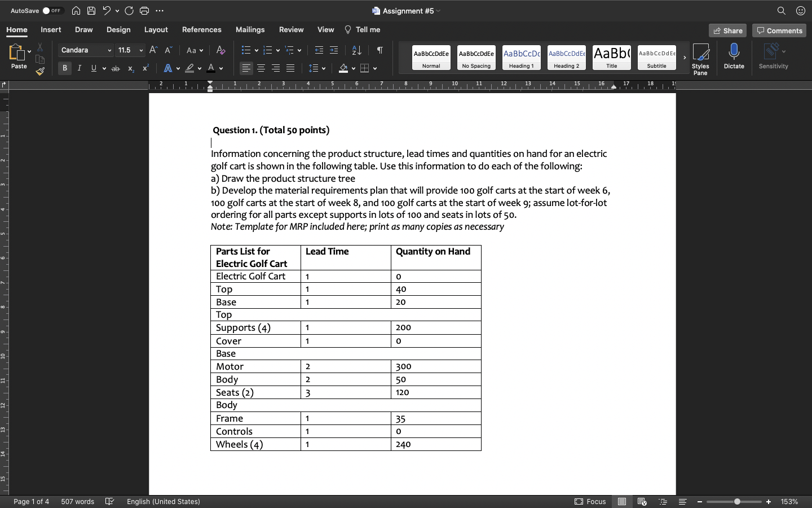Toggle AutoSave off switch
Image resolution: width=812 pixels, height=508 pixels.
[x=54, y=10]
